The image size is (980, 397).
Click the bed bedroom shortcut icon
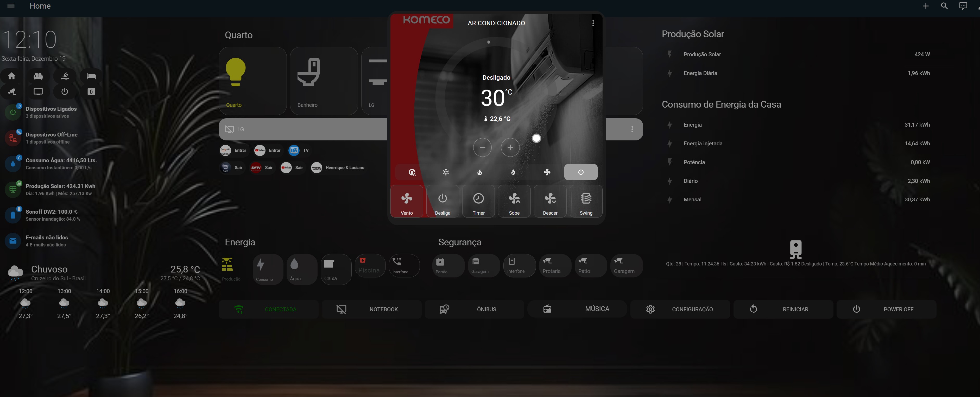91,76
